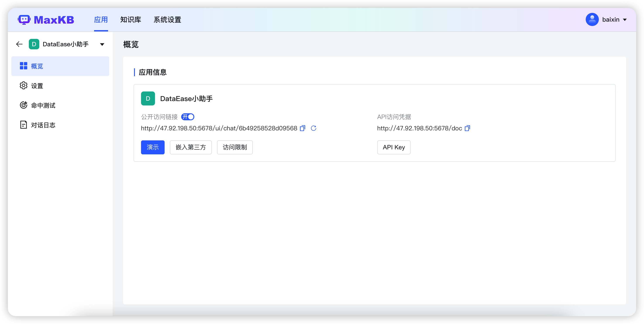
Task: Click the large D app icon in card
Action: tap(148, 98)
